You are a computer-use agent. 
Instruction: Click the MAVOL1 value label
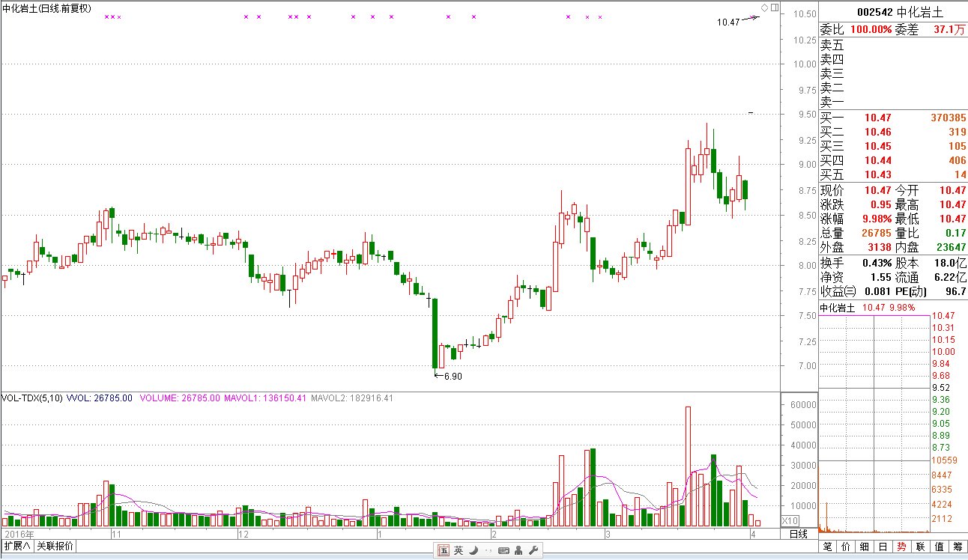pos(264,398)
